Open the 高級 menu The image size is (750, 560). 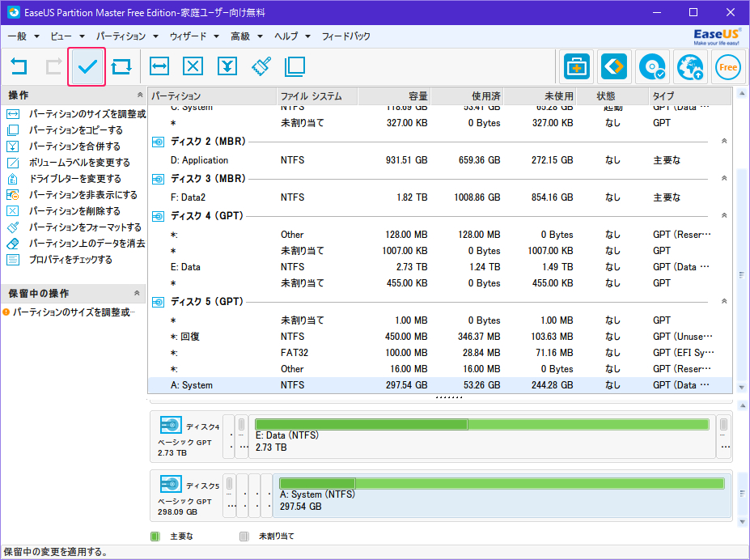coord(247,36)
